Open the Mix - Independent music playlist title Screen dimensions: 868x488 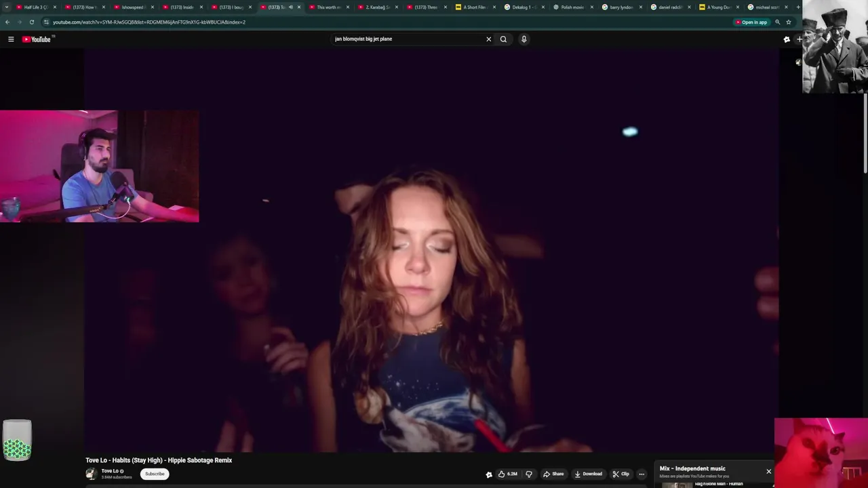[x=692, y=468]
